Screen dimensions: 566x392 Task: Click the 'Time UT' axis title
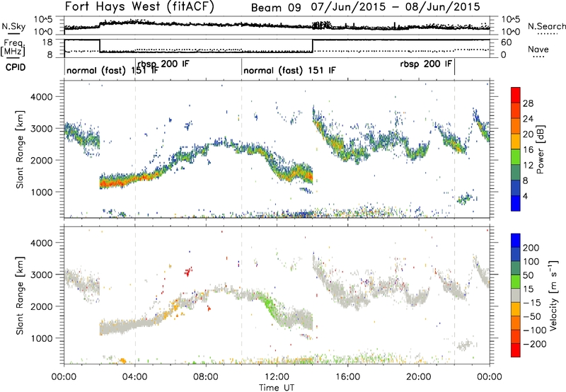coord(277,388)
